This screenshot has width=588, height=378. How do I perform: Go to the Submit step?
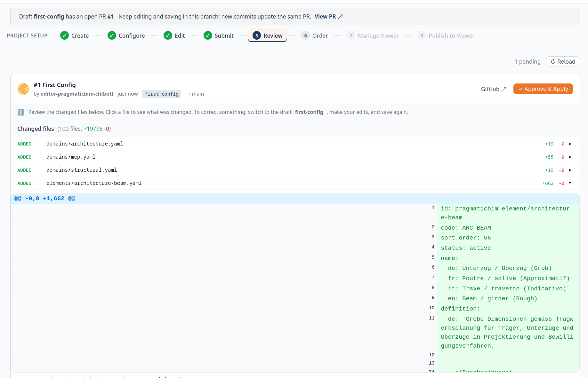218,35
